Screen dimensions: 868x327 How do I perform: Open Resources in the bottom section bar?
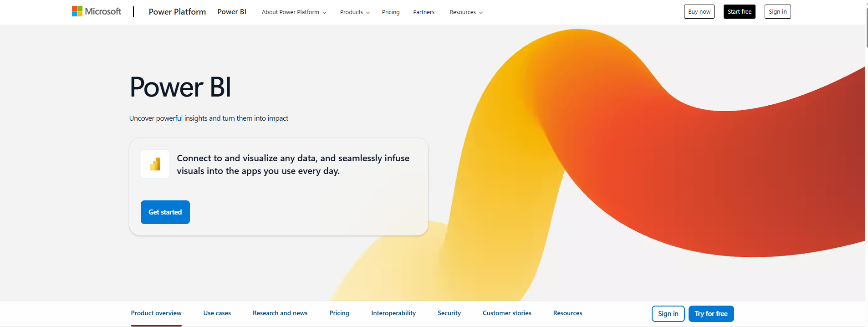(567, 313)
